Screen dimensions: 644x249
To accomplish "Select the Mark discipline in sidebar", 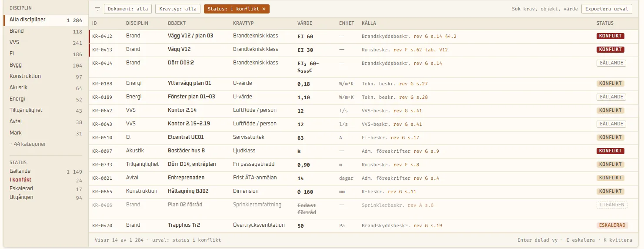I will [x=46, y=133].
